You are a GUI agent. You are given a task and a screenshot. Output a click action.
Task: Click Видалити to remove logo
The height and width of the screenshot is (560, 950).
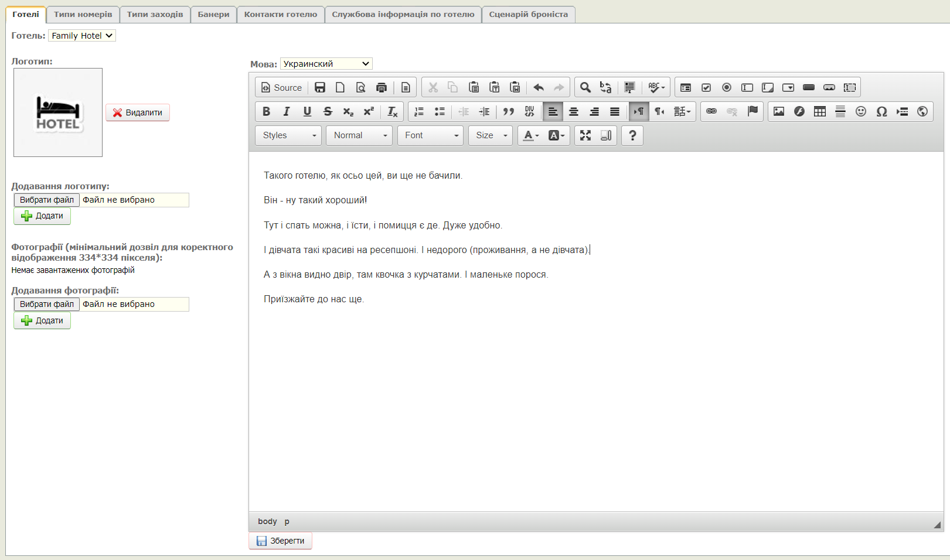click(138, 112)
